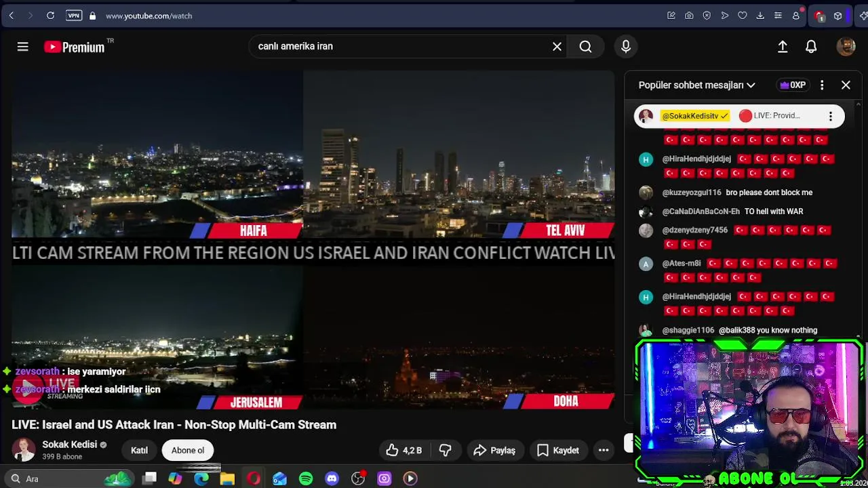Viewport: 868px width, 488px height.
Task: Toggle the Opera VPN badge
Action: 74,16
